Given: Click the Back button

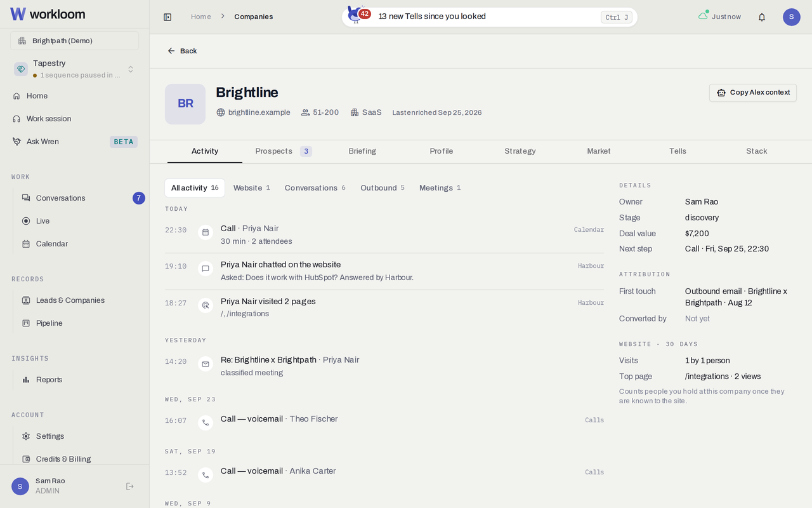Looking at the screenshot, I should click(x=182, y=51).
